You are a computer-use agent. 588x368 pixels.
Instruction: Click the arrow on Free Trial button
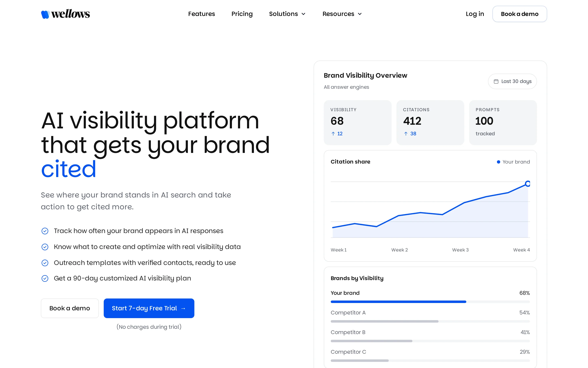[x=183, y=308]
